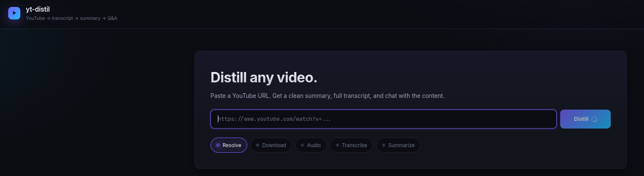Click the status dot in Summarize step
The image size is (644, 176).
(x=383, y=145)
